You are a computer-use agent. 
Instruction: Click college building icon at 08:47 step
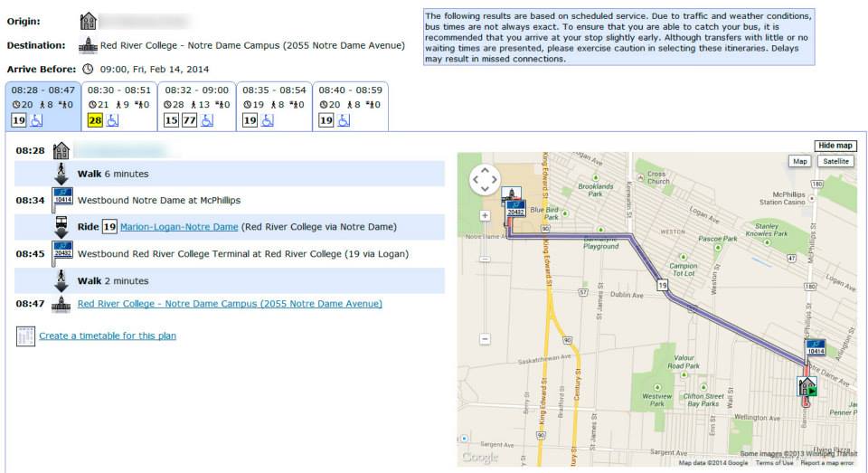click(x=61, y=304)
